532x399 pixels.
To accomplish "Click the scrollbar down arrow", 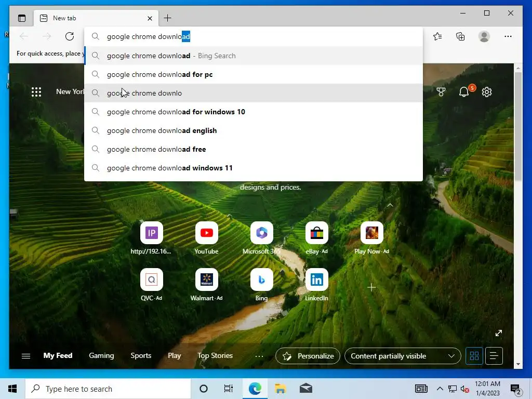I will click(x=518, y=364).
